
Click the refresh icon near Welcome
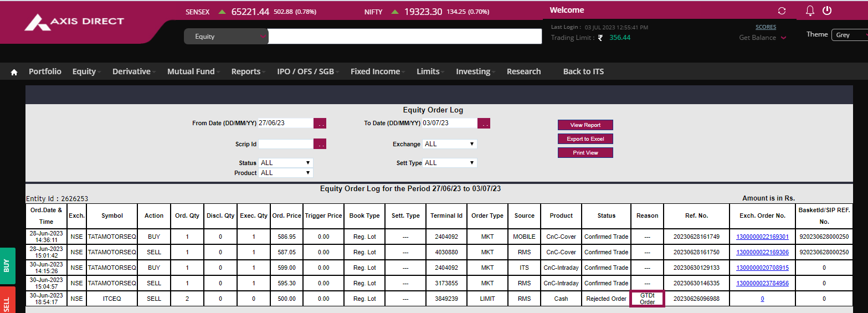[782, 11]
